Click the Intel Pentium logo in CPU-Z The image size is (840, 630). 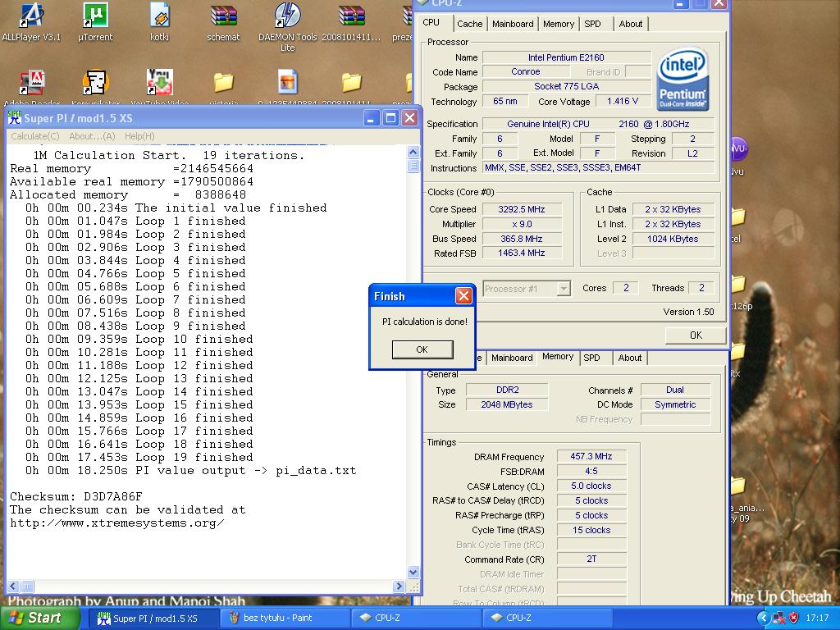683,79
